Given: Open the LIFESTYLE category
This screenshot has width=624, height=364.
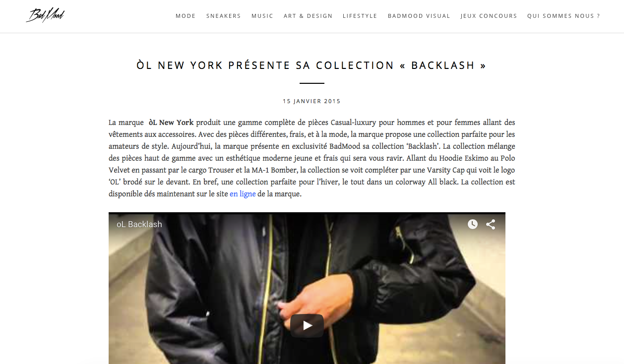Looking at the screenshot, I should tap(360, 16).
